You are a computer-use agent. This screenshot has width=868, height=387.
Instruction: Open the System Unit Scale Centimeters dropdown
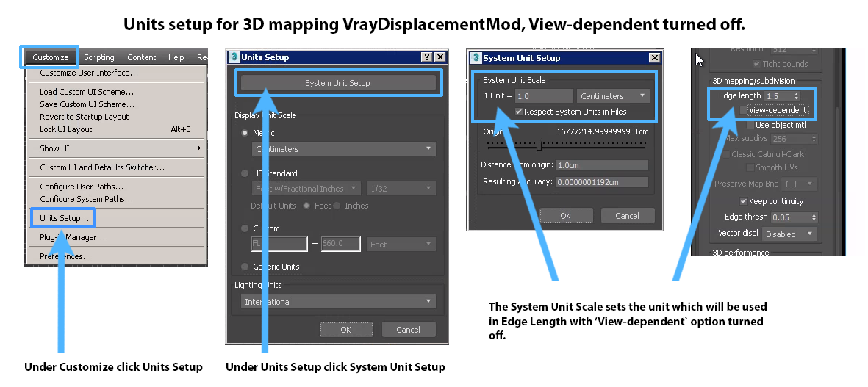coord(612,96)
